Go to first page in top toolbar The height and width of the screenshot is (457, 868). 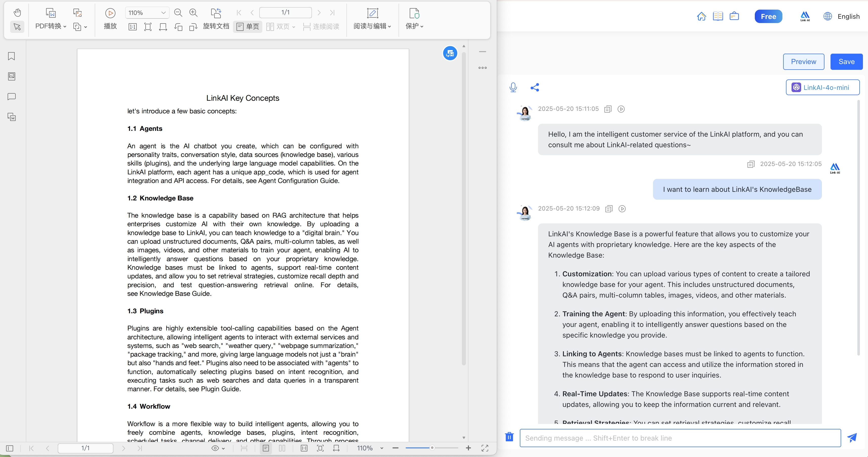[x=239, y=13]
